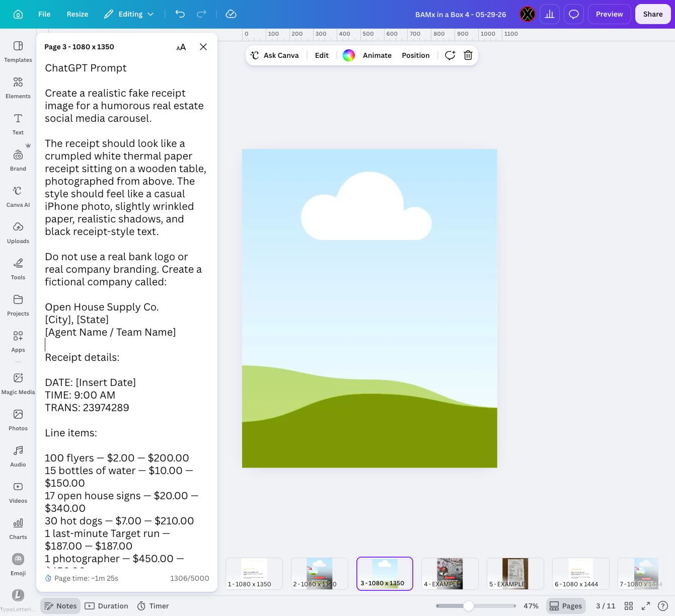Undo the last action

coord(180,14)
